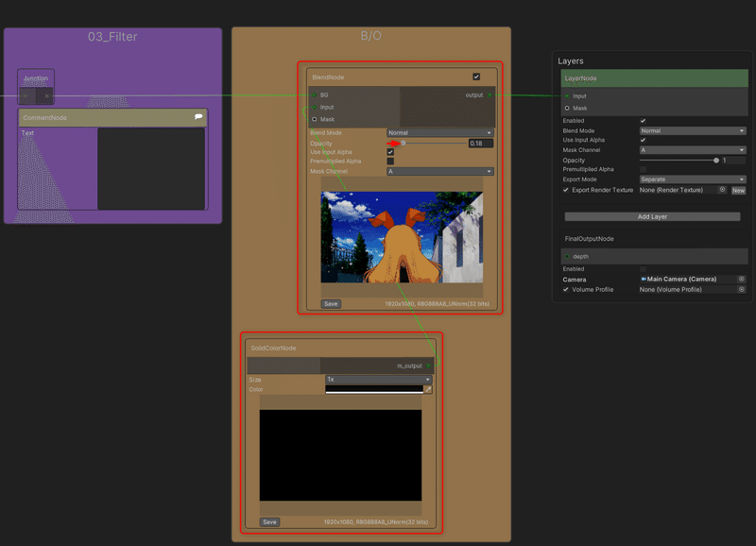This screenshot has height=546, width=756.
Task: Click the BlendNode Mask port
Action: coord(315,119)
